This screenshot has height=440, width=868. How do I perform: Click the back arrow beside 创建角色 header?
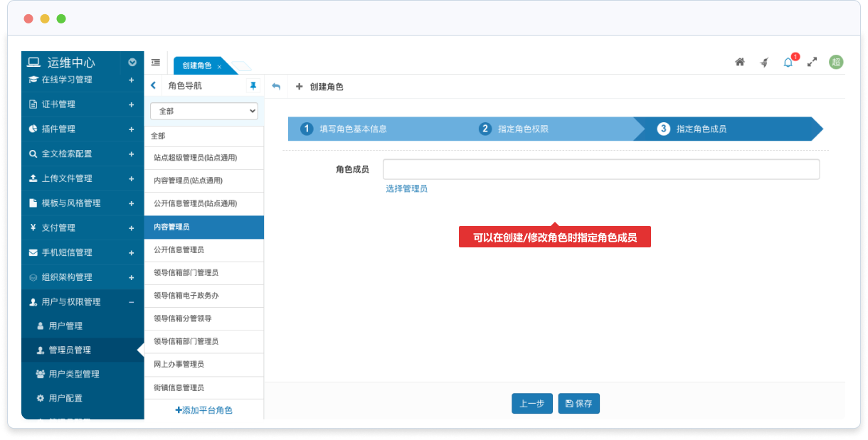pos(277,87)
